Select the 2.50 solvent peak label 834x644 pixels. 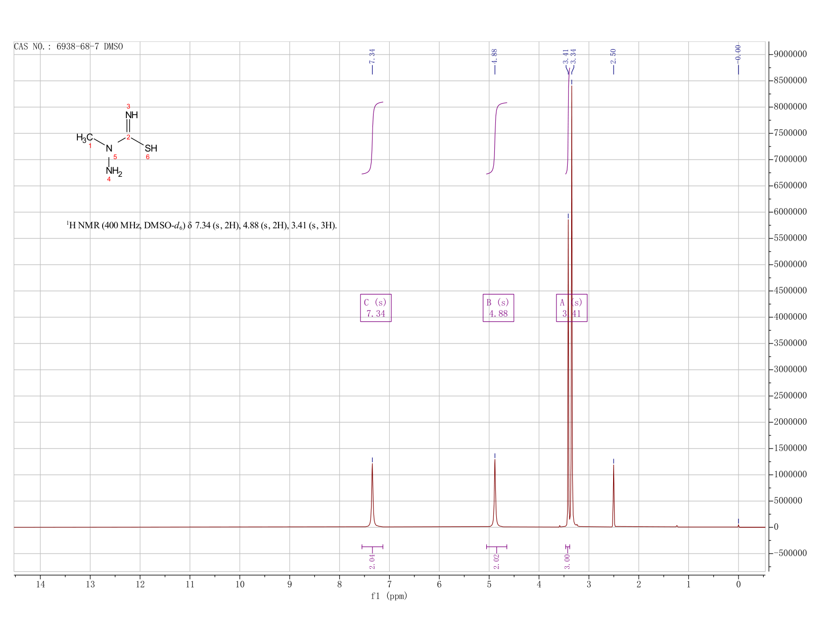[613, 56]
